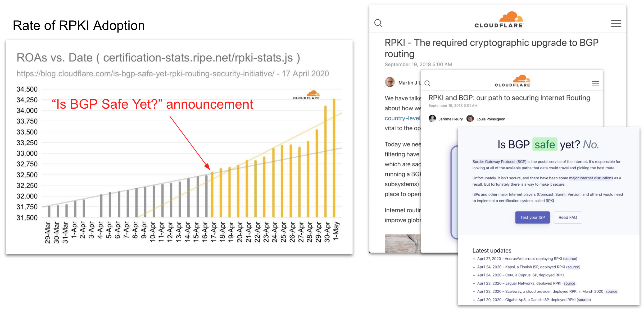Open major Internet disruptions link
Image resolution: width=644 pixels, height=310 pixels.
pyautogui.click(x=591, y=178)
